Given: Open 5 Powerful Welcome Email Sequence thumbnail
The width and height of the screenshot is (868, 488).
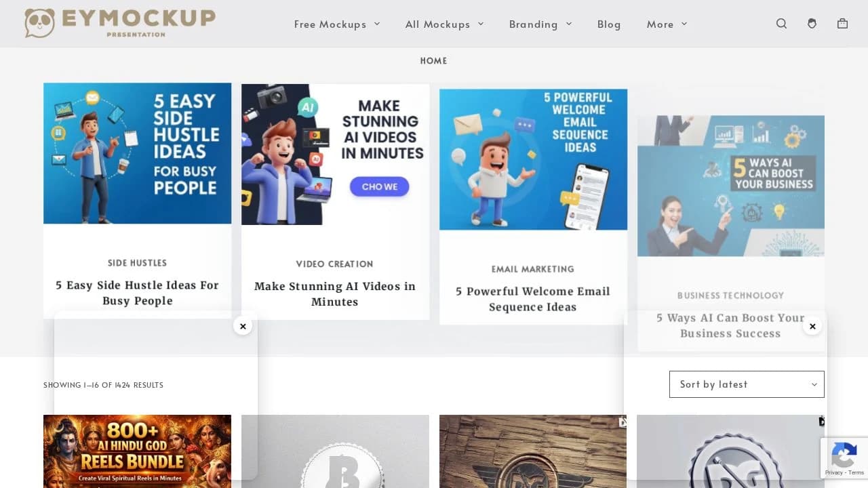Looking at the screenshot, I should (533, 159).
